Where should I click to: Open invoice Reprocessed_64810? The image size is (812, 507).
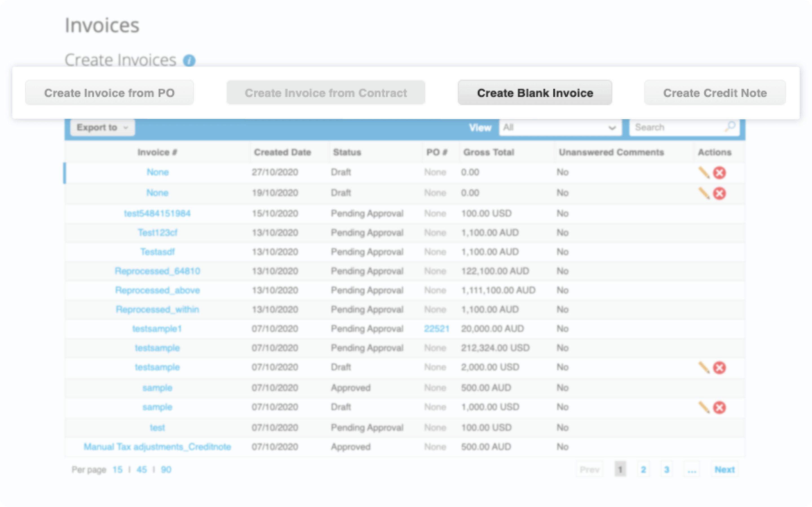(158, 271)
